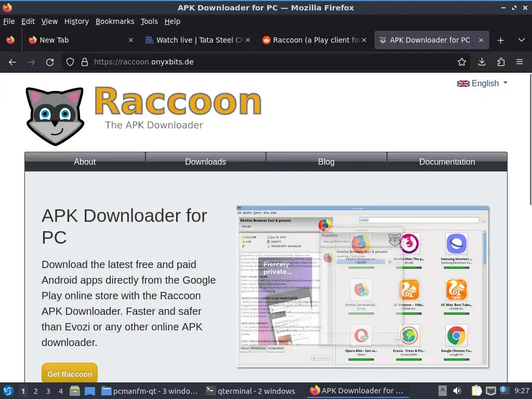Image resolution: width=532 pixels, height=399 pixels.
Task: Open the Tools menu
Action: [149, 21]
